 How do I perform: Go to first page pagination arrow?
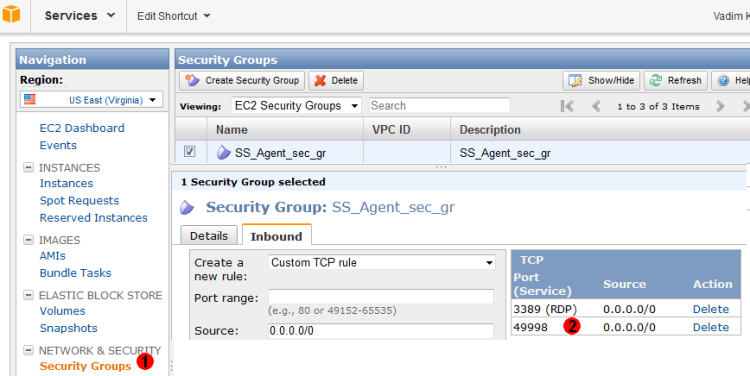pyautogui.click(x=567, y=106)
